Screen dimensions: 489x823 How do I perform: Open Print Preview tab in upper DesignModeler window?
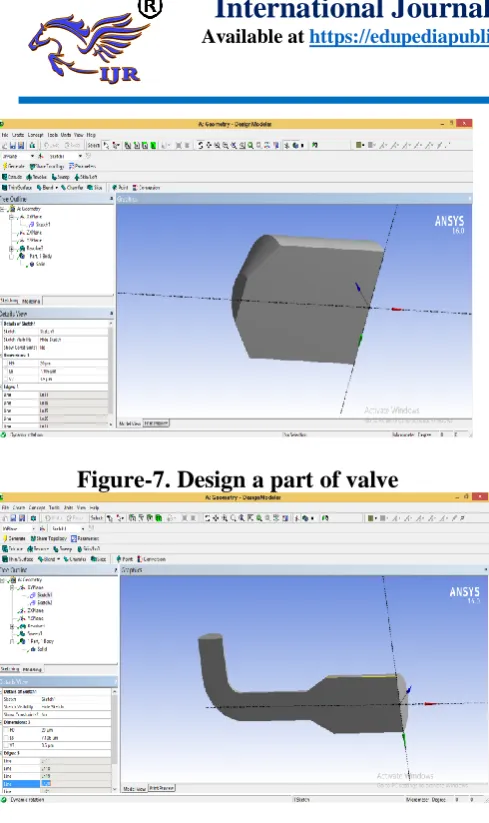point(156,423)
